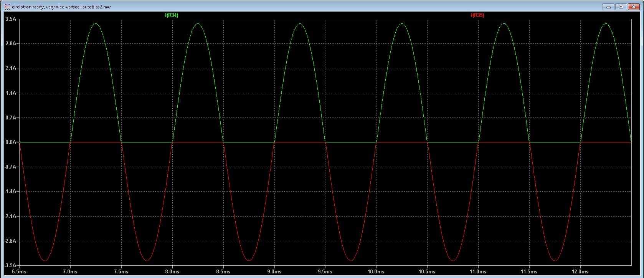Click the 10.5ms time axis label

[x=427, y=271]
